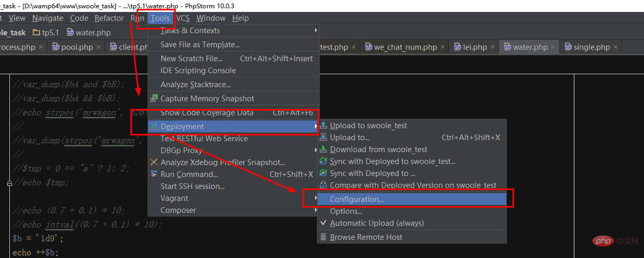Expand the Composer submenu

point(316,210)
